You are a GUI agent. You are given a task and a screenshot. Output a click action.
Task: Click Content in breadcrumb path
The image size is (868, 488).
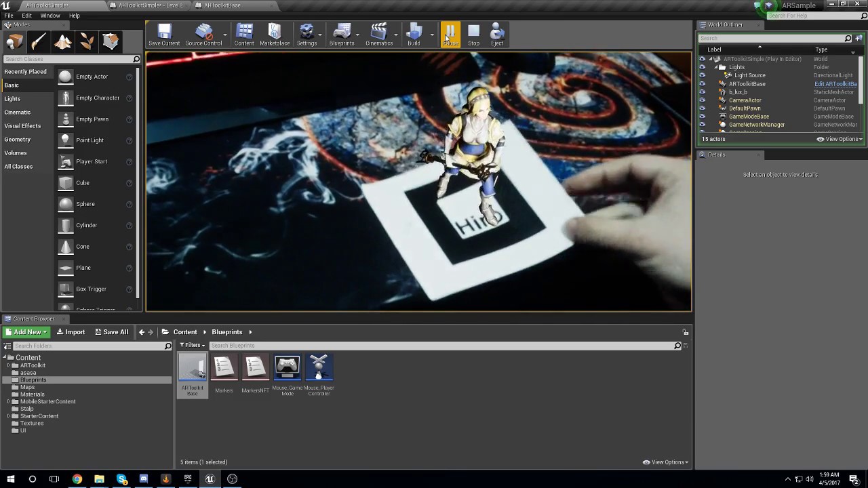184,332
